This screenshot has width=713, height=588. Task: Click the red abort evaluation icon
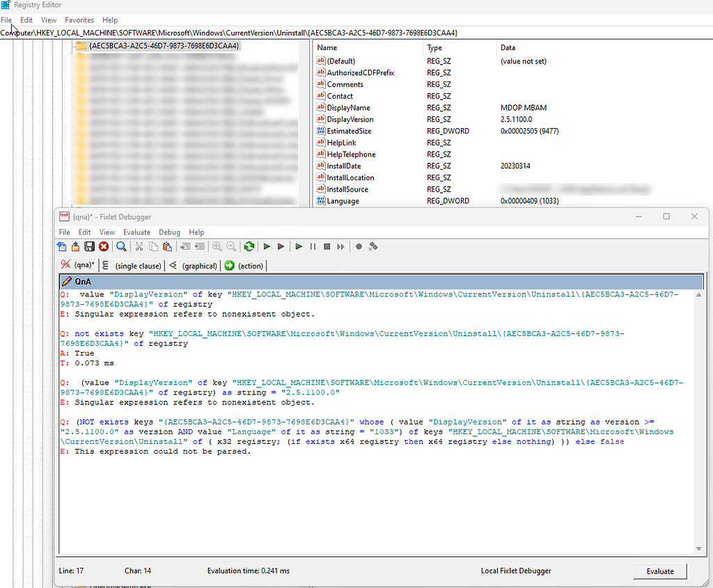point(103,246)
